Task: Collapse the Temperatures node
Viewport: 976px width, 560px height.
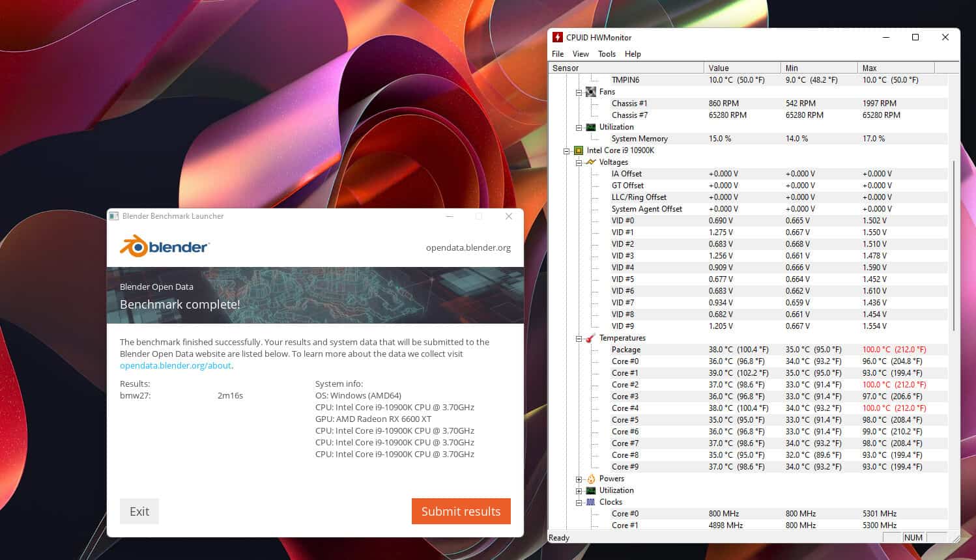Action: [x=579, y=339]
